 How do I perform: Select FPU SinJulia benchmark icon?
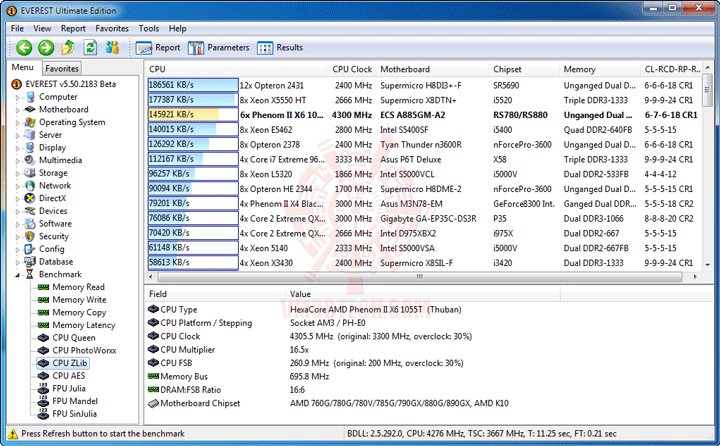43,414
